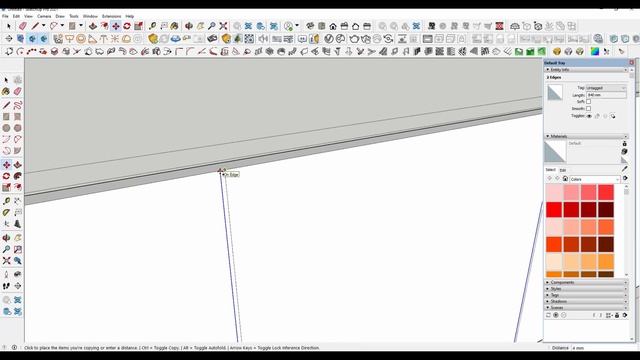Choose the Line pencil tool in top toolbar
640x360 pixels.
click(36, 26)
